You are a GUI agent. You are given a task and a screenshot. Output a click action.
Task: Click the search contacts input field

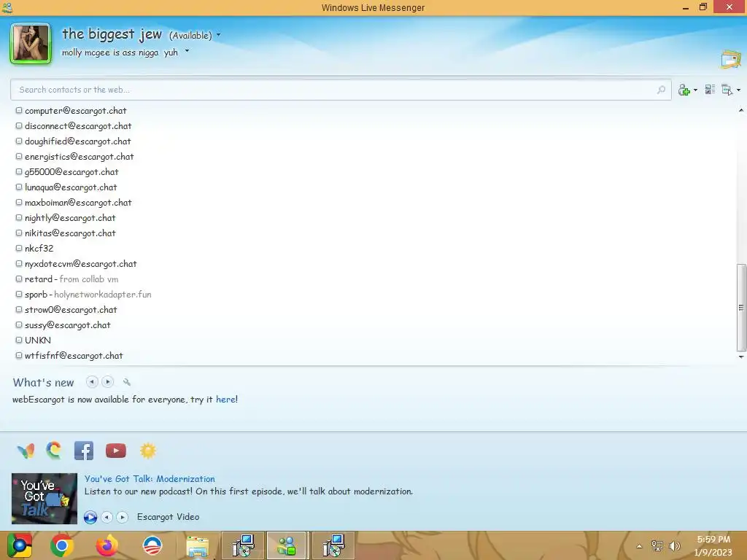click(341, 90)
